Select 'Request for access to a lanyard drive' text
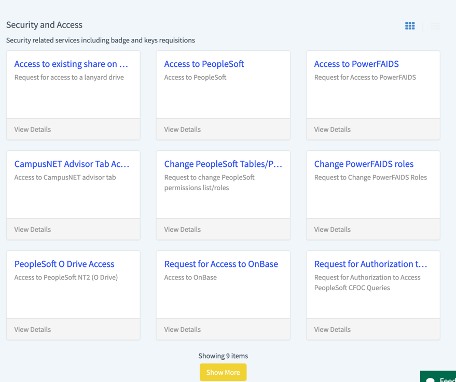 coord(69,77)
